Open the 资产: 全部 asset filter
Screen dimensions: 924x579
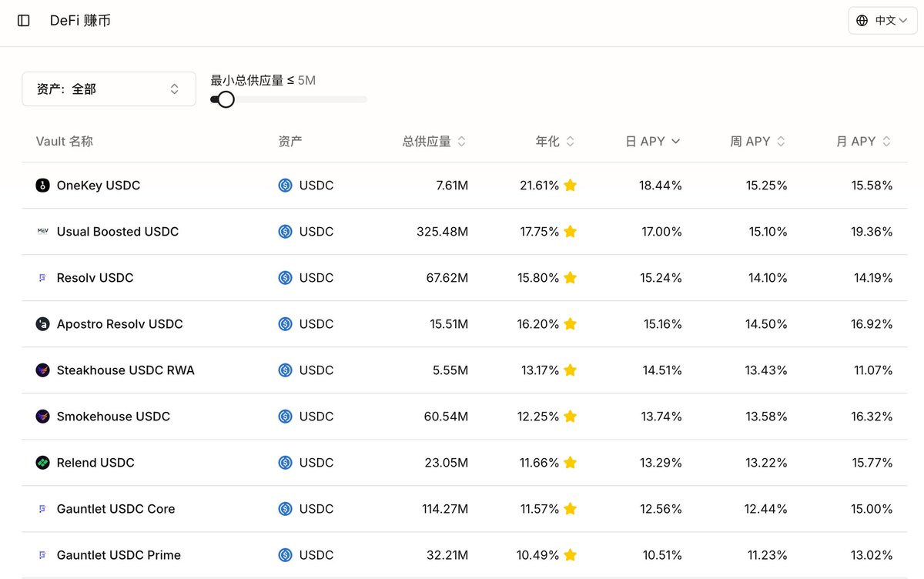tap(109, 89)
